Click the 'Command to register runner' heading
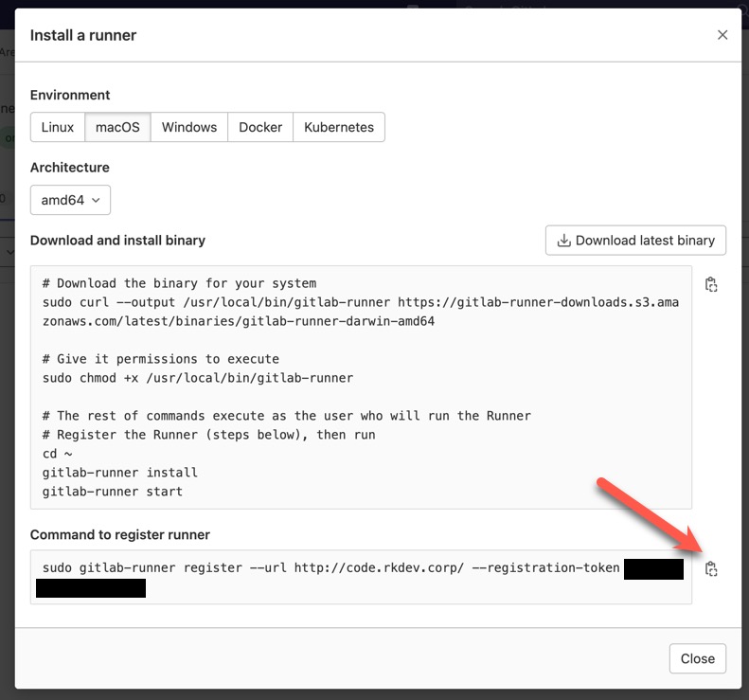 pos(120,534)
